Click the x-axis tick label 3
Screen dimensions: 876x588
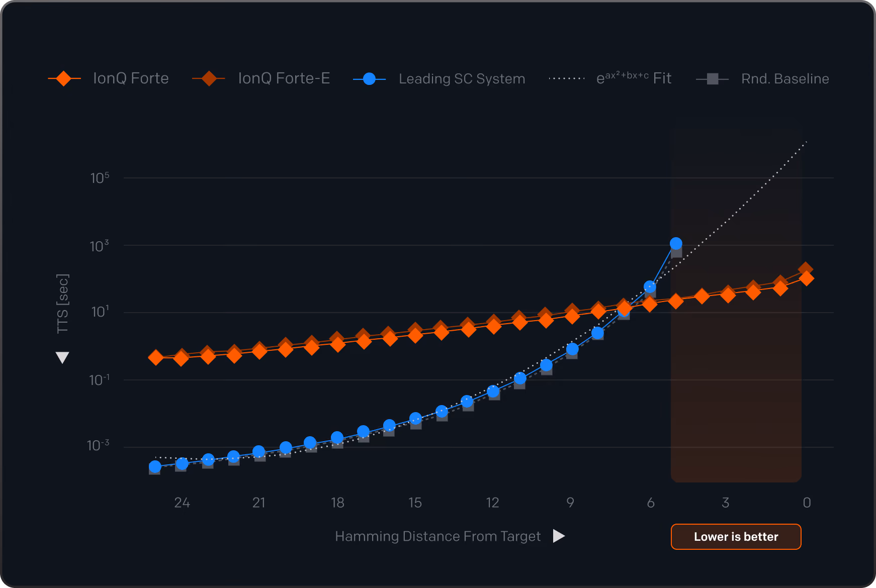click(726, 503)
